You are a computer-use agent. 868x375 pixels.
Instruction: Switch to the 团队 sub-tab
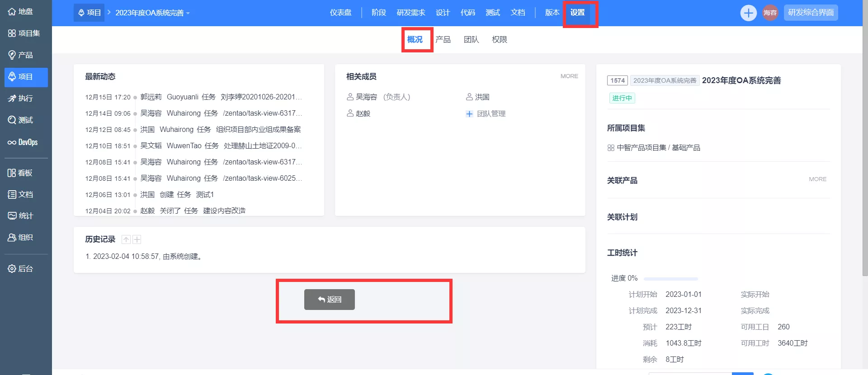click(x=471, y=40)
